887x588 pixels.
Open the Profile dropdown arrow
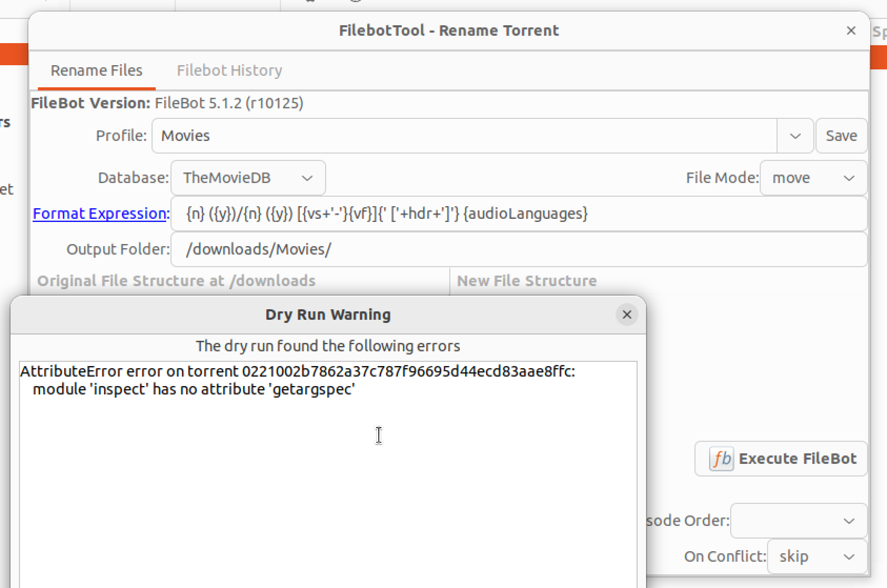(x=794, y=136)
